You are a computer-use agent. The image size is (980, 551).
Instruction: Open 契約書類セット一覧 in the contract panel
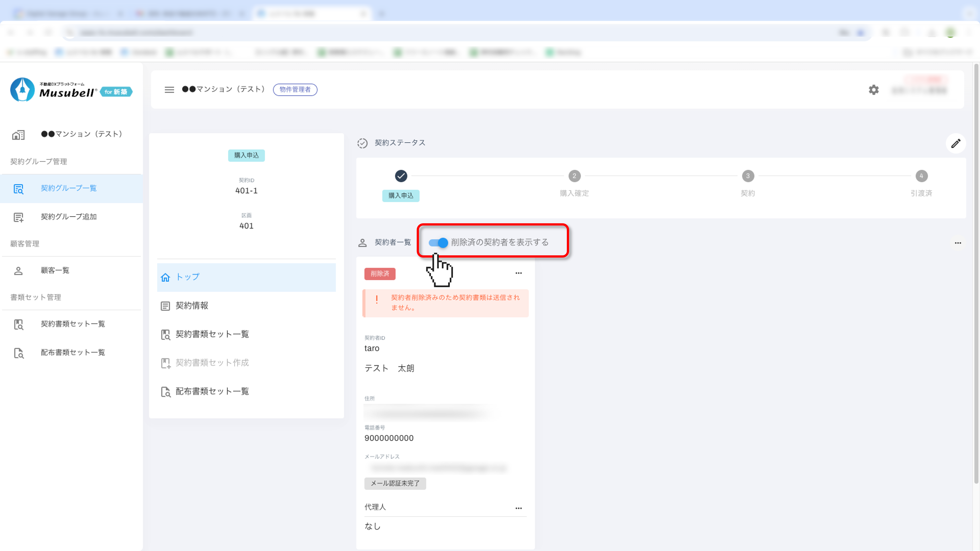click(x=212, y=334)
